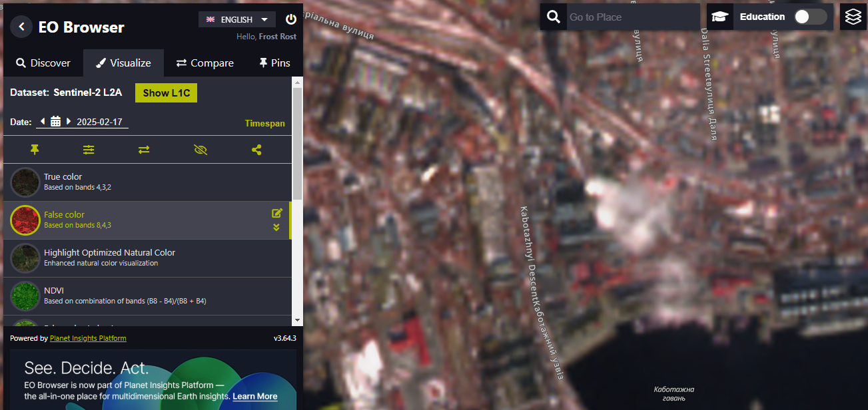
Task: Open the Learn More link
Action: tap(255, 396)
